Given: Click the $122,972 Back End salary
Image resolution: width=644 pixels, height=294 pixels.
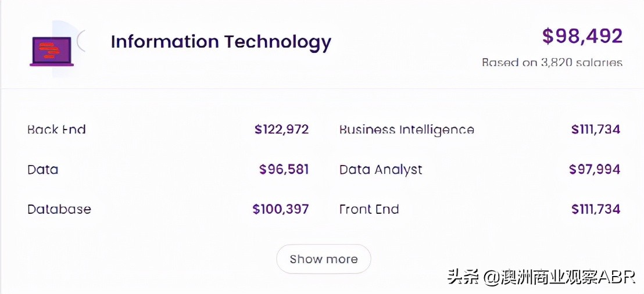Looking at the screenshot, I should 281,130.
